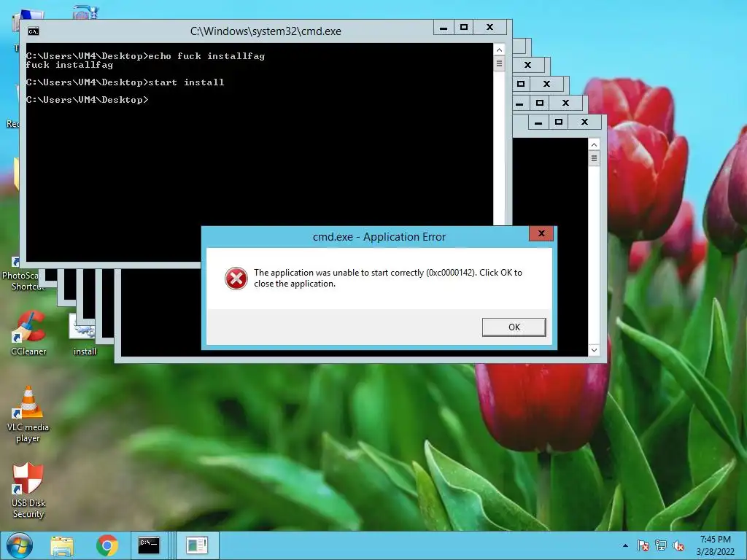
Task: Switch to cmd.exe taskbar button
Action: click(x=149, y=545)
